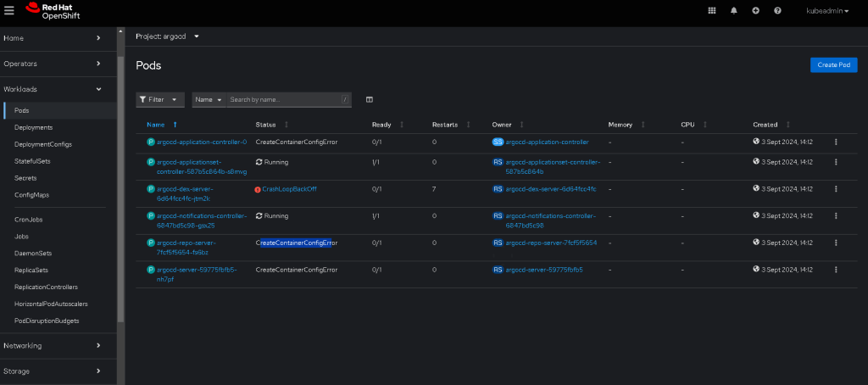The height and width of the screenshot is (385, 868).
Task: Open argocd-dex-server-6d64fcc4fc pod link
Action: (185, 194)
